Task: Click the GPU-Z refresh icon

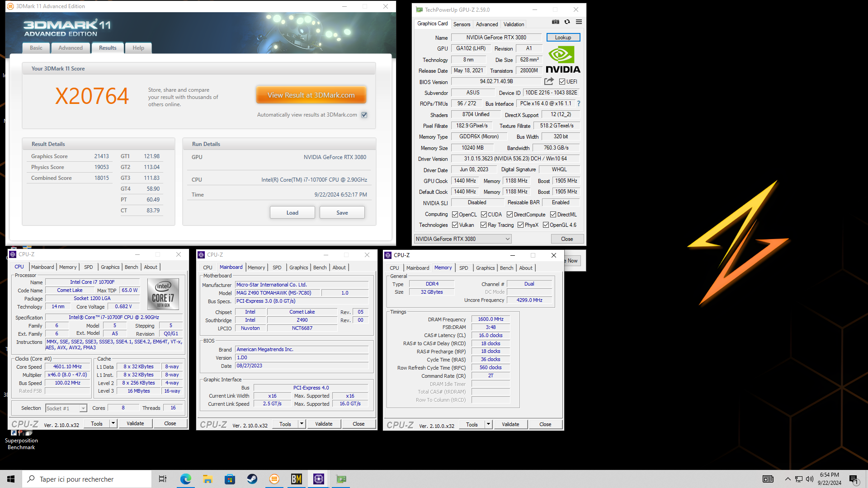Action: point(567,22)
